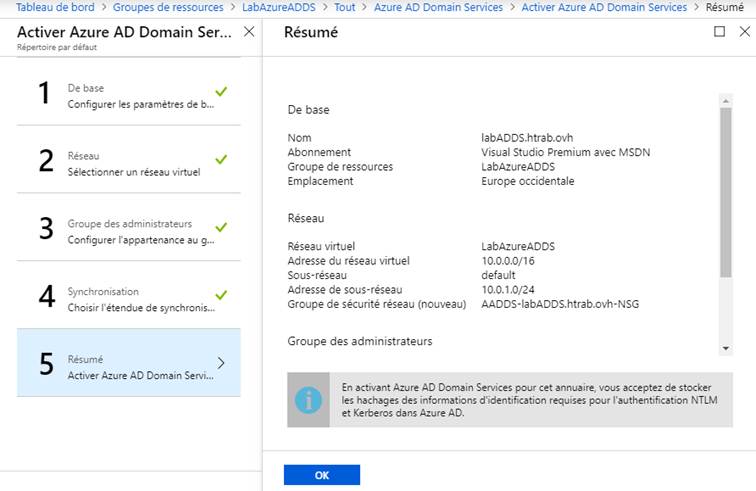This screenshot has height=491, width=756.
Task: Click the summary scrollbar down arrow
Action: coord(726,348)
